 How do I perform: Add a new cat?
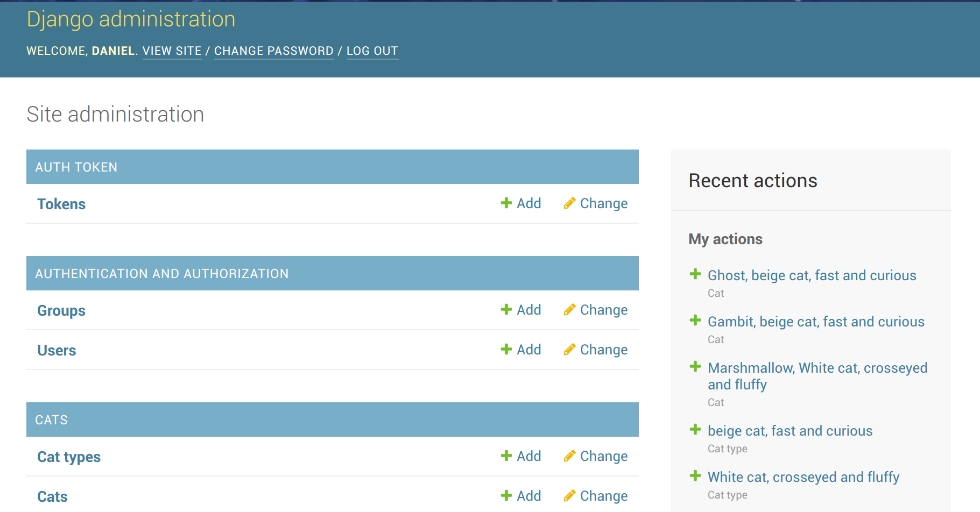pyautogui.click(x=529, y=496)
